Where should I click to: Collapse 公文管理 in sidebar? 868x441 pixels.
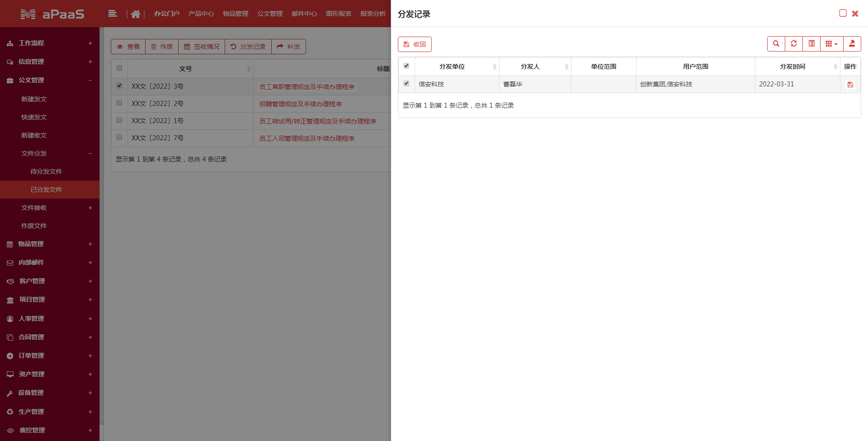pyautogui.click(x=50, y=80)
